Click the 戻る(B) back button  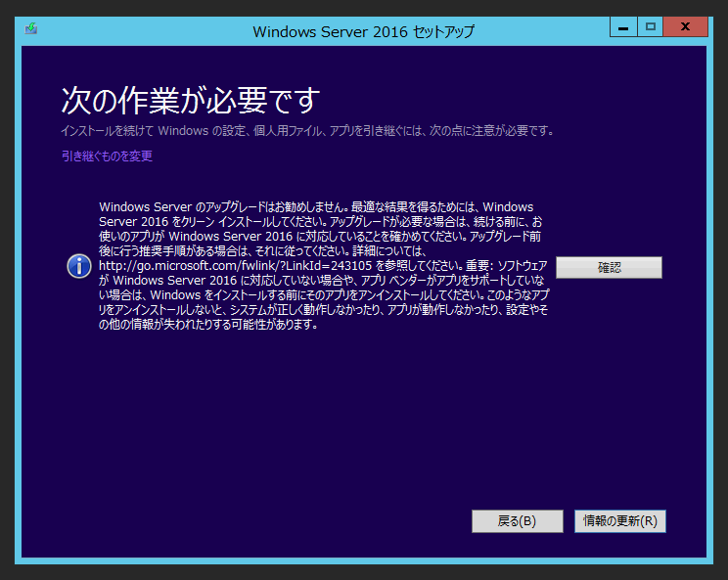pyautogui.click(x=518, y=521)
